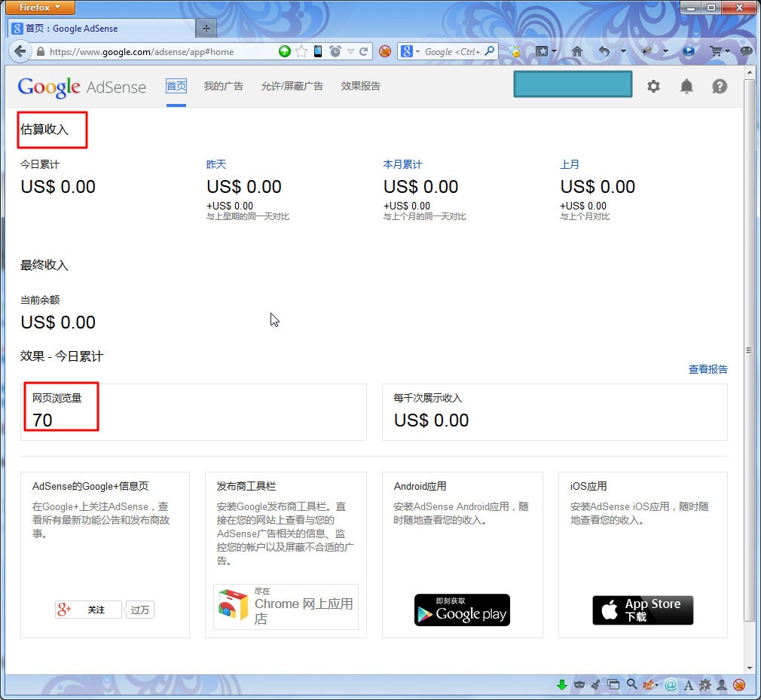Screen dimensions: 761x700
Task: Click the 过万 follower count bubble
Action: click(140, 610)
